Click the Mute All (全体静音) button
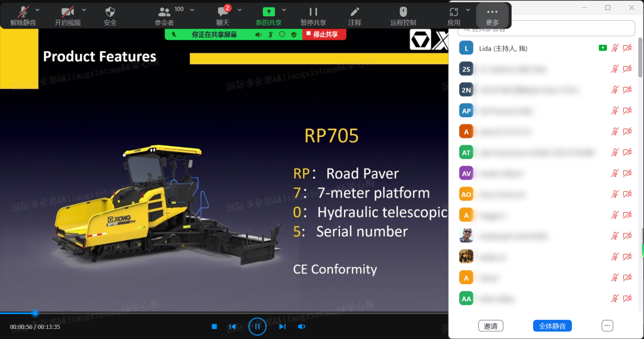The image size is (644, 339). [x=552, y=326]
